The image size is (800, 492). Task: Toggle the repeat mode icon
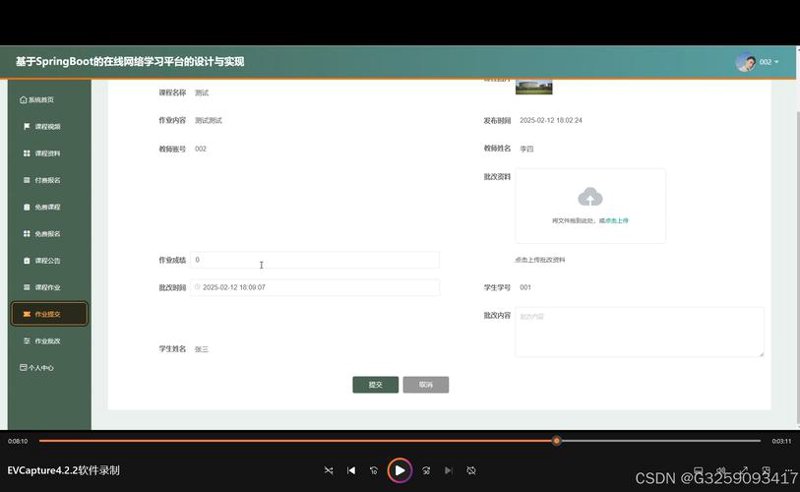[x=471, y=471]
